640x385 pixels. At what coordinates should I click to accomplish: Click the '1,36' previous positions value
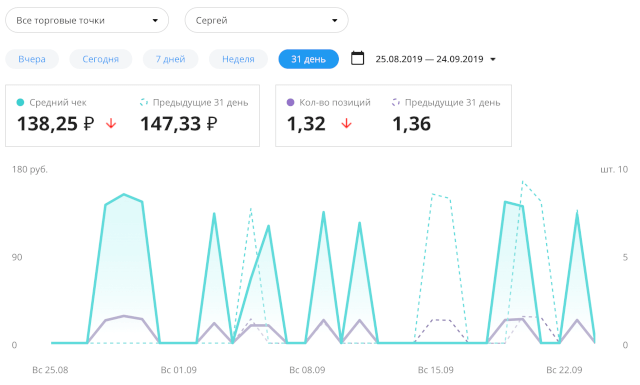[411, 124]
